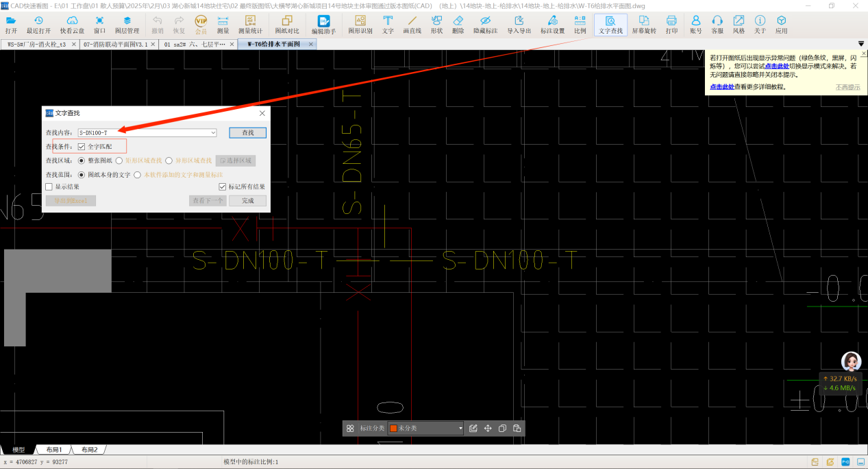Click 不再提示 link in tip
This screenshot has width=868, height=469.
848,87
